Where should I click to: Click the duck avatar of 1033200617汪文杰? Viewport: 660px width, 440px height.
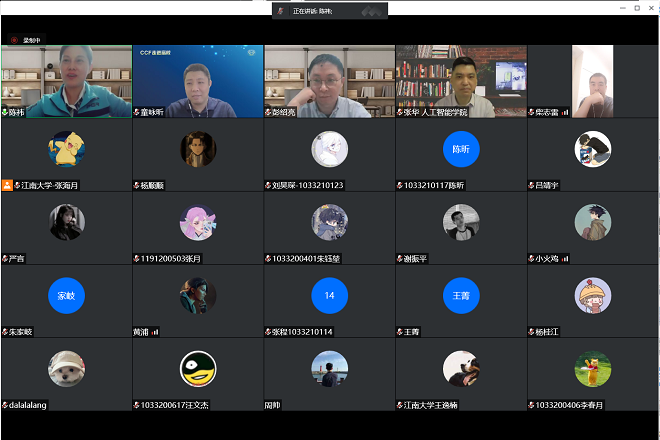point(197,368)
